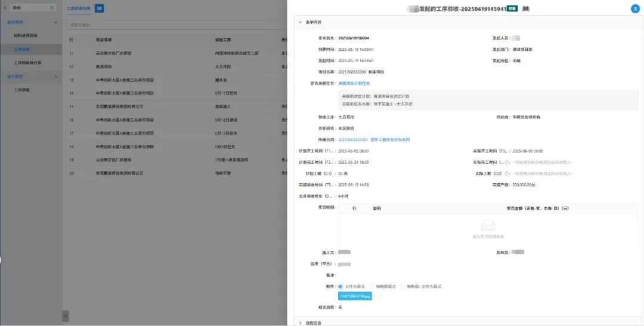Click the sidebar back arrow icon
Screen dimensions: 644x326
tap(6, 7)
